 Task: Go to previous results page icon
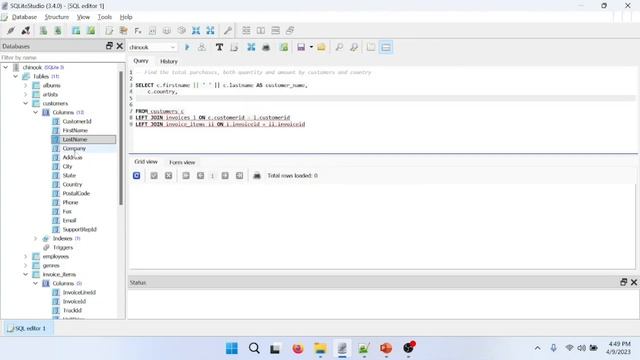click(x=200, y=176)
